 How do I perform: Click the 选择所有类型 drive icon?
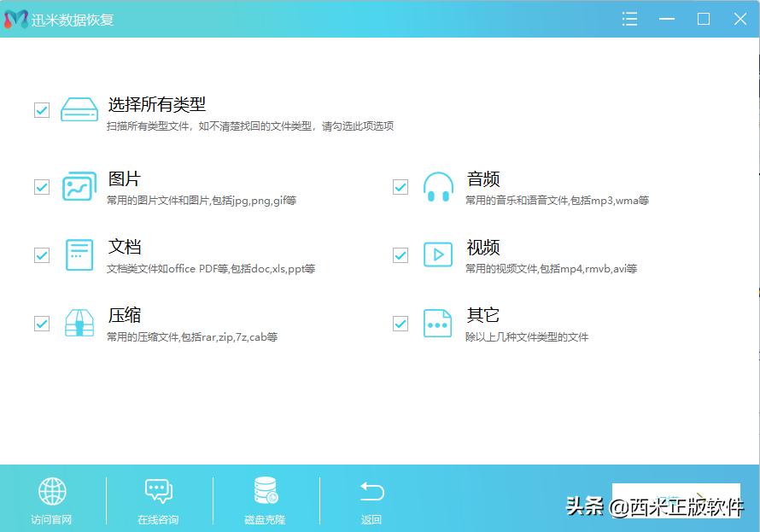(x=79, y=109)
